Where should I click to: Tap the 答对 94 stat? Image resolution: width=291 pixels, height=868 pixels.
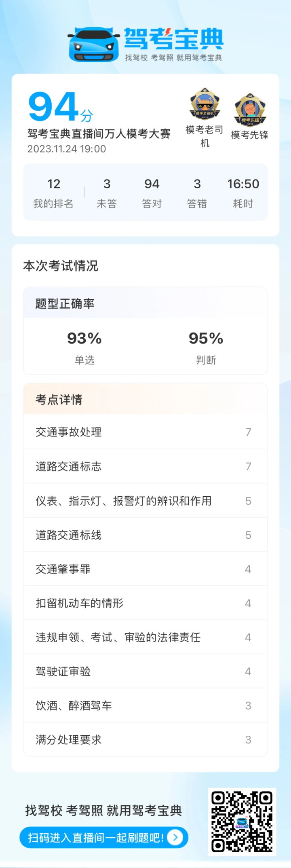click(x=152, y=193)
